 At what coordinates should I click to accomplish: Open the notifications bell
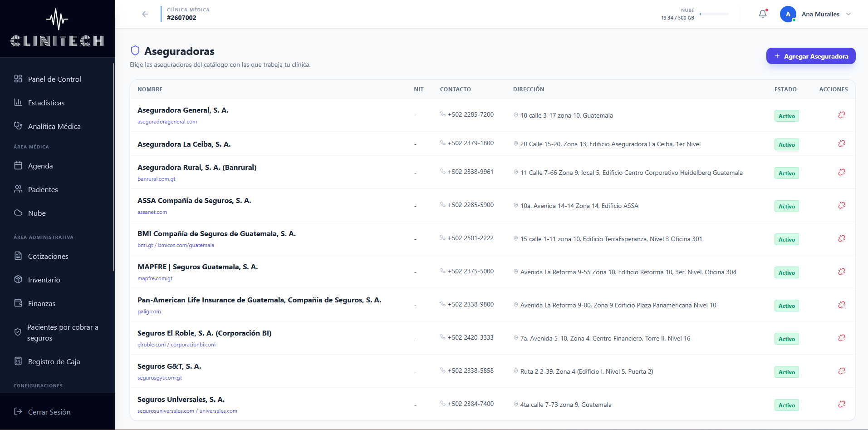click(763, 14)
